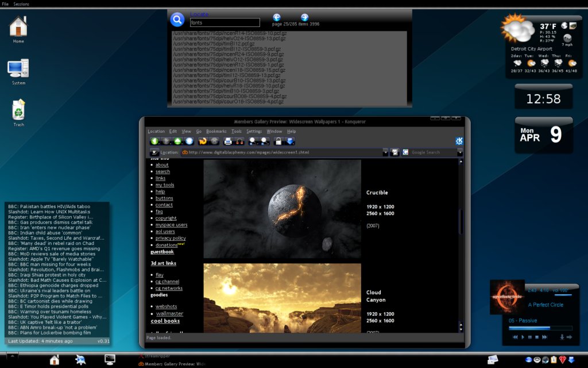Click the Konqueror Forward arrow icon
Image resolution: width=588 pixels, height=368 pixels.
click(166, 141)
